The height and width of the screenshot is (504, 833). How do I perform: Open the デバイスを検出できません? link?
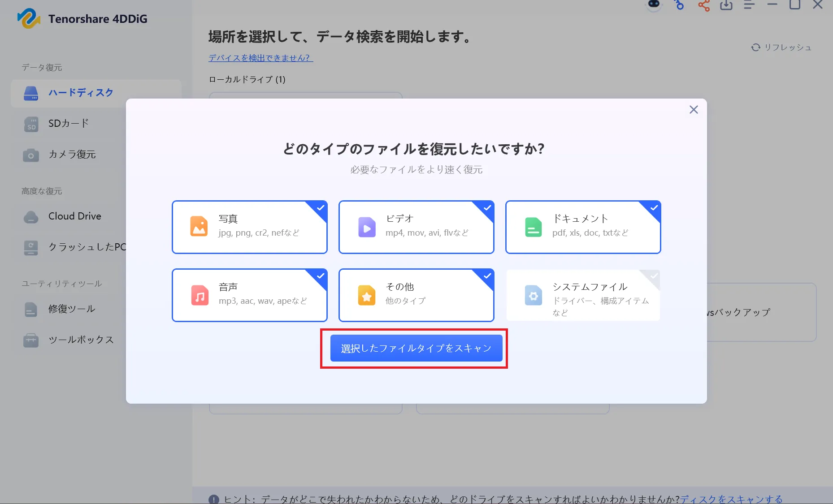[x=259, y=58]
